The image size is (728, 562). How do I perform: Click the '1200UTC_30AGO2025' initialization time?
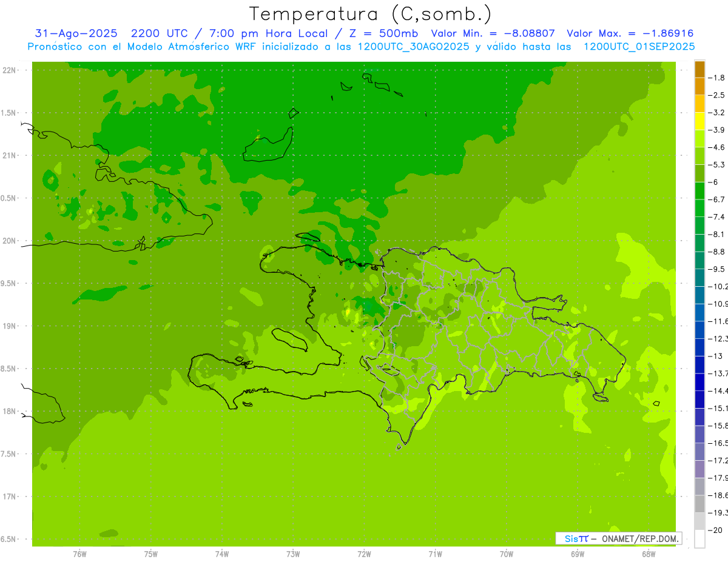(412, 47)
